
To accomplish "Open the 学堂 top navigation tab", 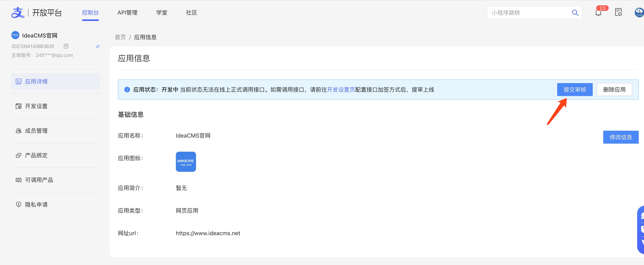I will tap(162, 13).
